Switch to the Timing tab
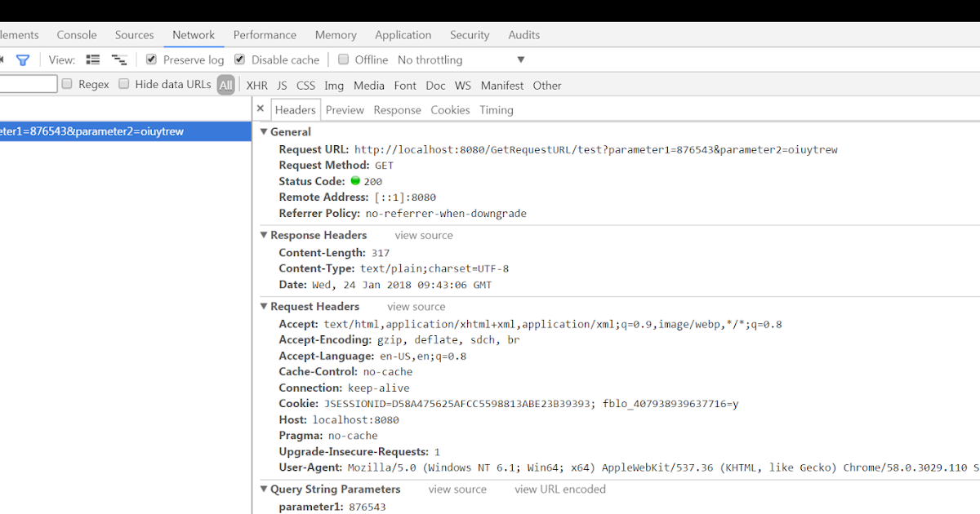Screen dimensions: 980x514 pyautogui.click(x=496, y=109)
